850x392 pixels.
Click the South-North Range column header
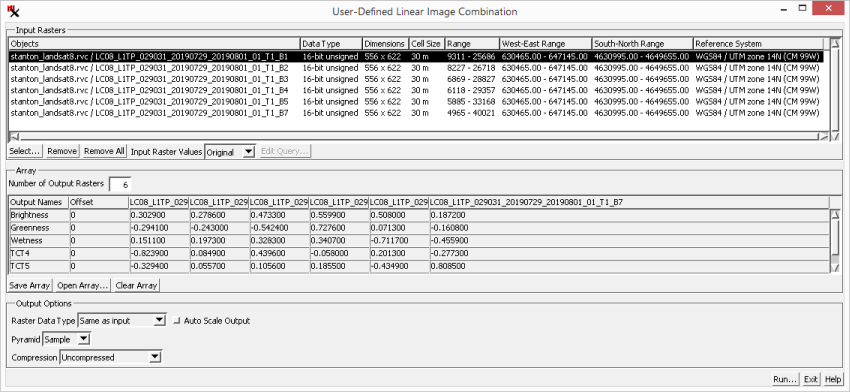click(x=642, y=44)
